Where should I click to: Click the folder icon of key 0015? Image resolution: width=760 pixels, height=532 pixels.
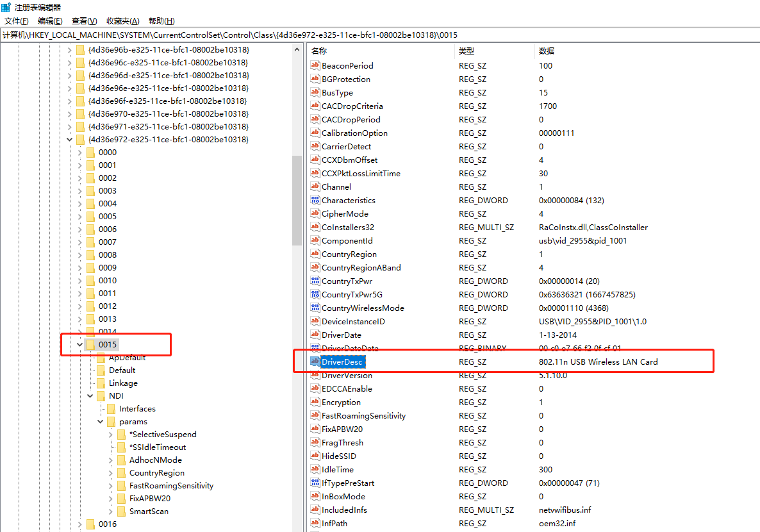90,345
